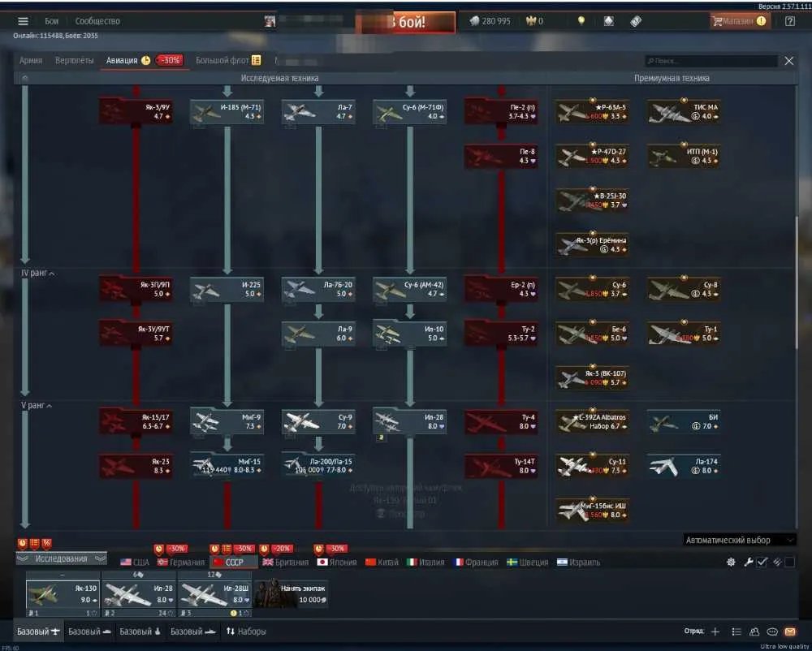The width and height of the screenshot is (812, 651).
Task: Click the gear icon near nation list
Action: [732, 562]
